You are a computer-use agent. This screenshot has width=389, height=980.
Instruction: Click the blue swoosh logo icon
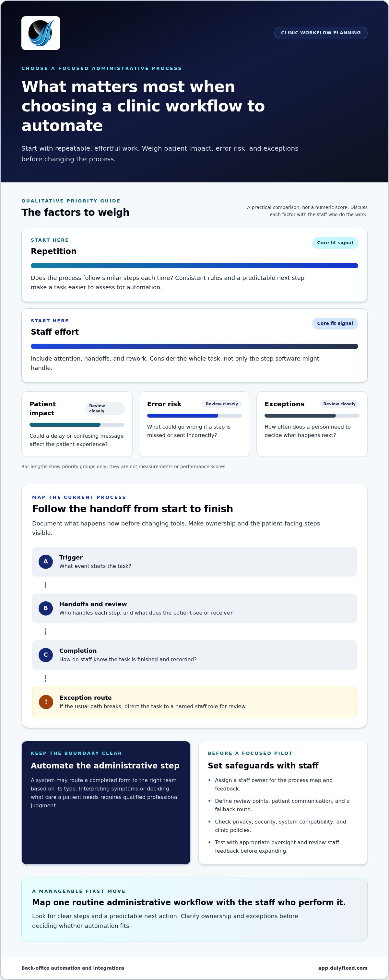coord(41,33)
